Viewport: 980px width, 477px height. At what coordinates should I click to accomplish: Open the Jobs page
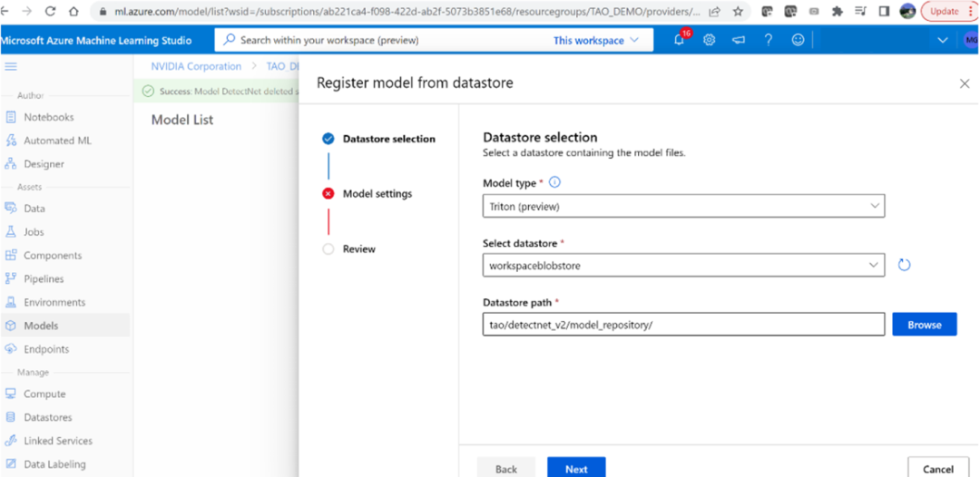coord(34,231)
